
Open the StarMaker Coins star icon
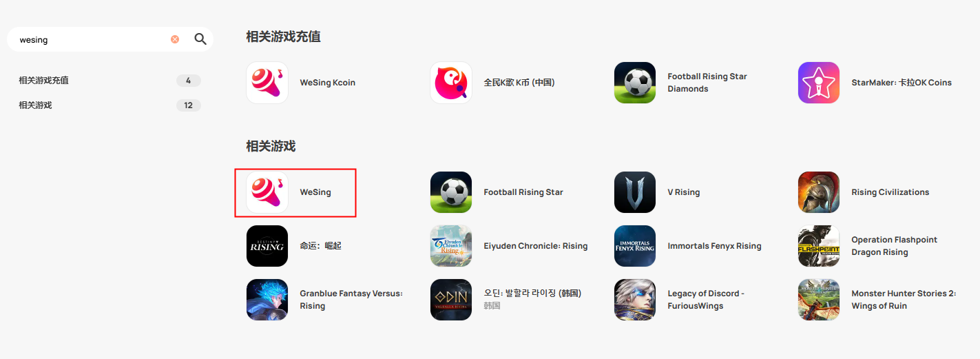coord(819,83)
